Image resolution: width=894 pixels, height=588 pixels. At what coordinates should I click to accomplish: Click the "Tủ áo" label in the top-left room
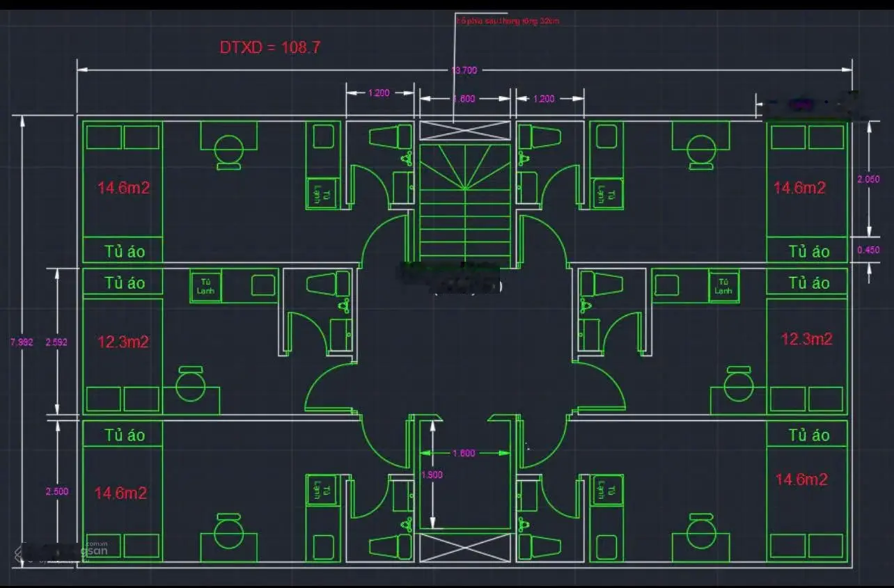(125, 251)
